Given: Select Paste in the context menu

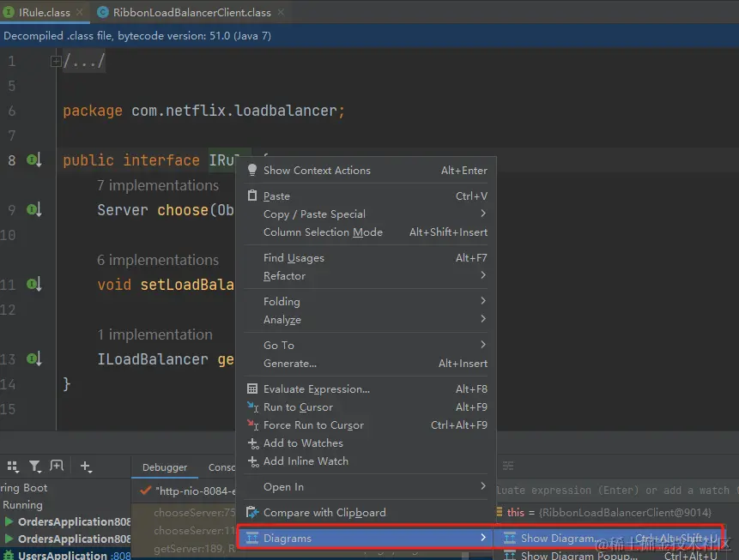Looking at the screenshot, I should [366, 196].
